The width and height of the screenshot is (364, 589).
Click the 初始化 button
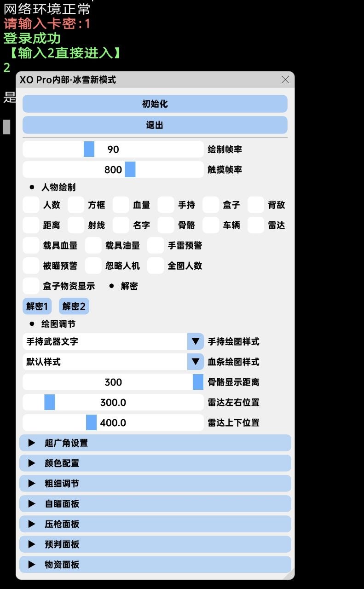click(155, 104)
